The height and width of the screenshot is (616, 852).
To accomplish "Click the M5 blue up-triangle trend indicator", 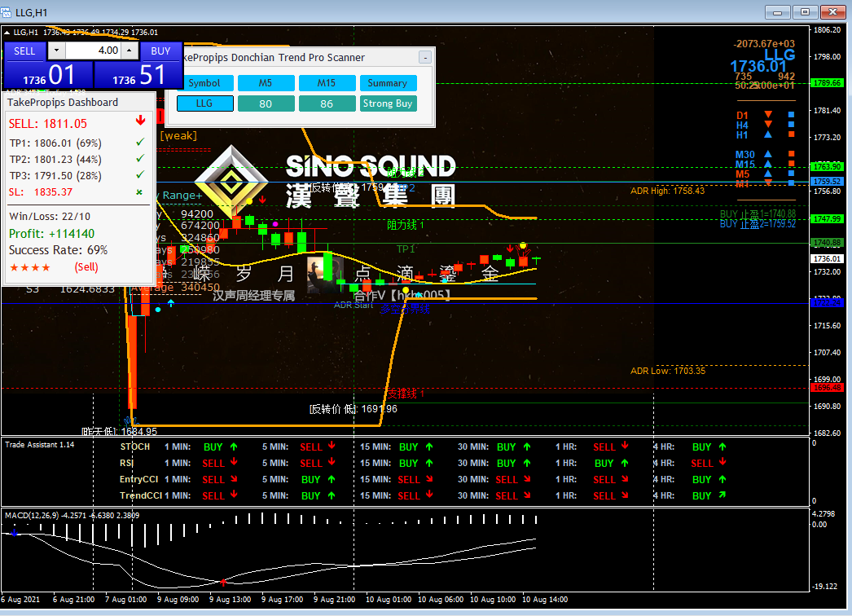I will (768, 174).
